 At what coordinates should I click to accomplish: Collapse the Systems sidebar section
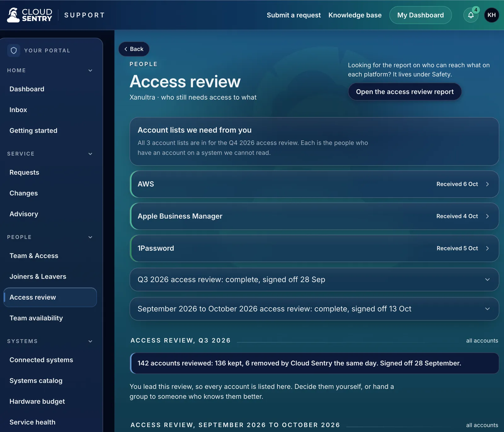point(90,341)
